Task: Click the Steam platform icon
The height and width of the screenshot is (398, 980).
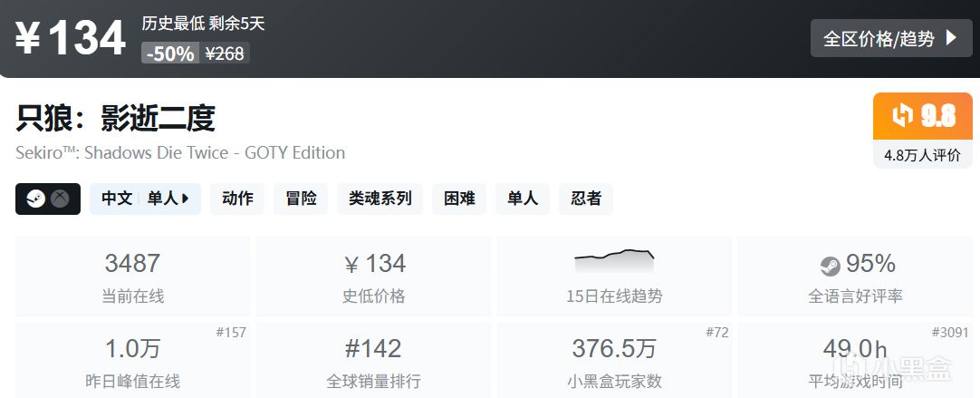Action: [x=36, y=199]
